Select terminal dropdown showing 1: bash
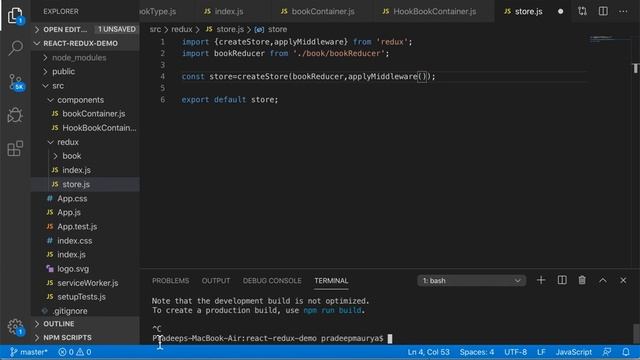This screenshot has height=360, width=640. pos(471,280)
